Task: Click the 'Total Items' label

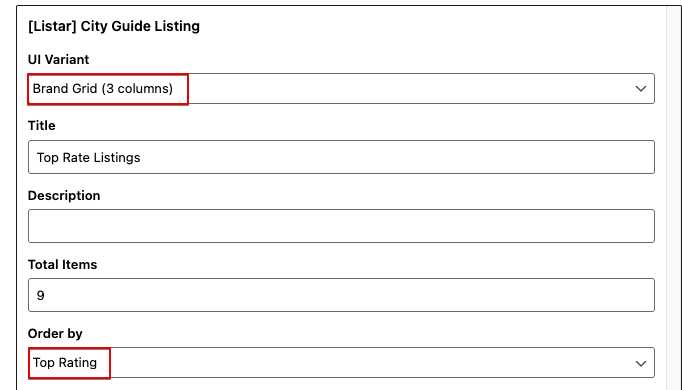Action: pos(63,264)
